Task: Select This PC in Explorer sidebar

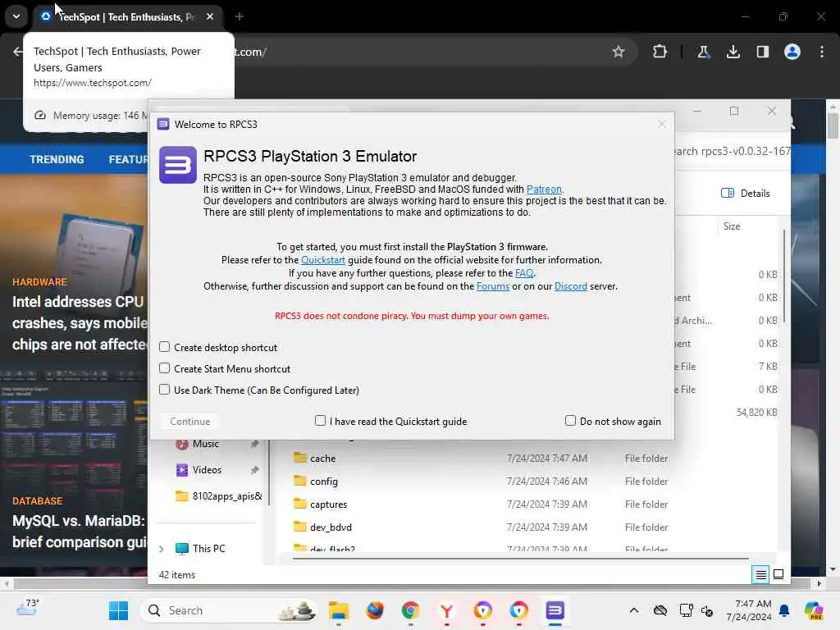Action: [x=209, y=549]
